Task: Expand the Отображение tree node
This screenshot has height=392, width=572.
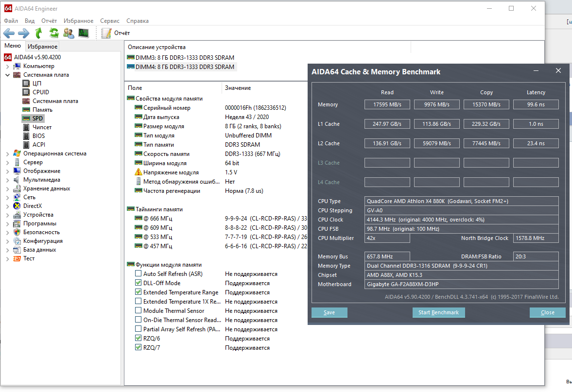Action: [8, 171]
